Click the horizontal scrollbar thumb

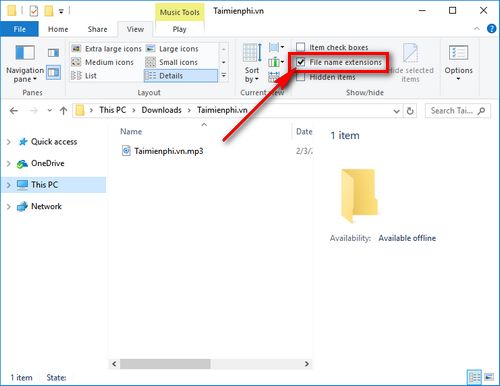point(165,364)
